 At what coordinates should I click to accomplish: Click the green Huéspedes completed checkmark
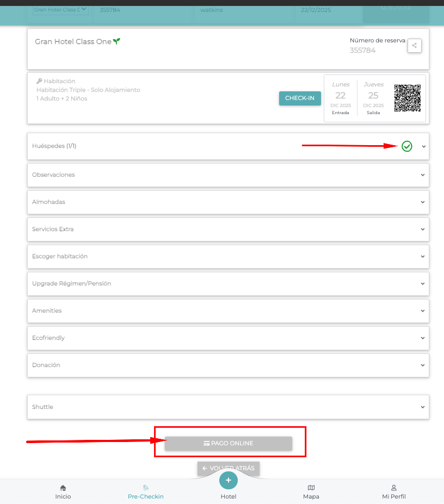406,146
